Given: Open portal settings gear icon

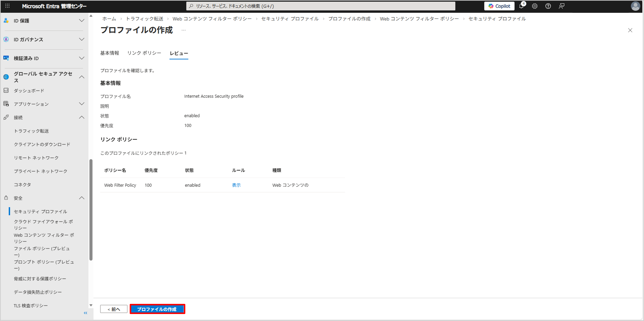Looking at the screenshot, I should tap(534, 6).
